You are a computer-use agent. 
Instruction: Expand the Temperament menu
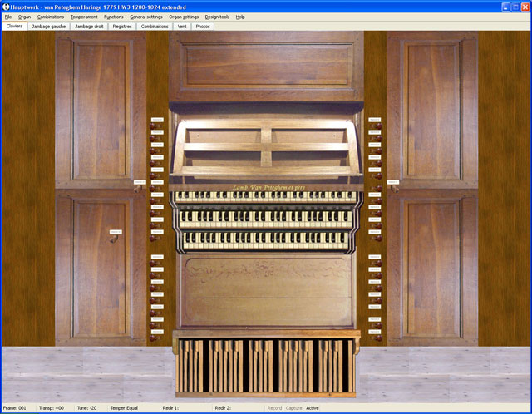coord(84,17)
